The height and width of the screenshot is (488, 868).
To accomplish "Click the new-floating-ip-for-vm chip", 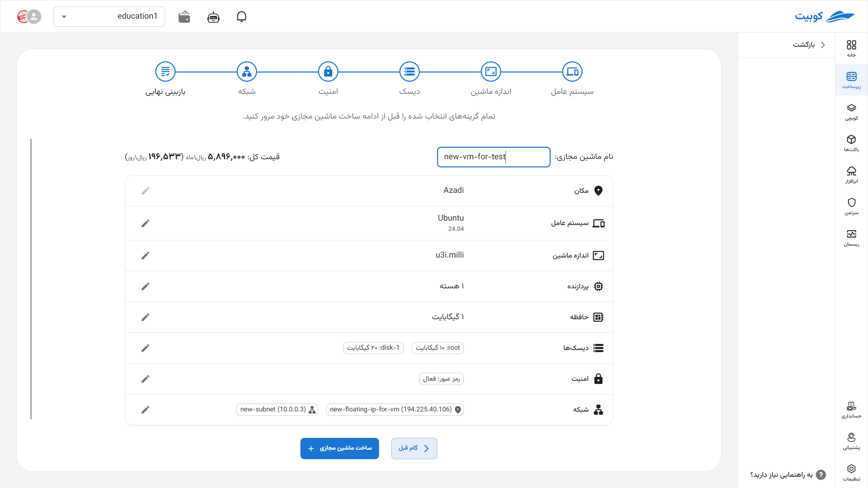I will pyautogui.click(x=395, y=410).
